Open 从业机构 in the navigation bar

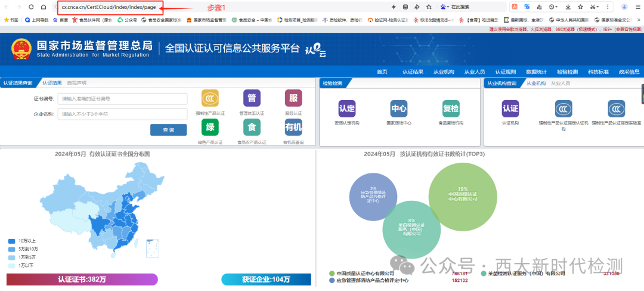[x=444, y=72]
